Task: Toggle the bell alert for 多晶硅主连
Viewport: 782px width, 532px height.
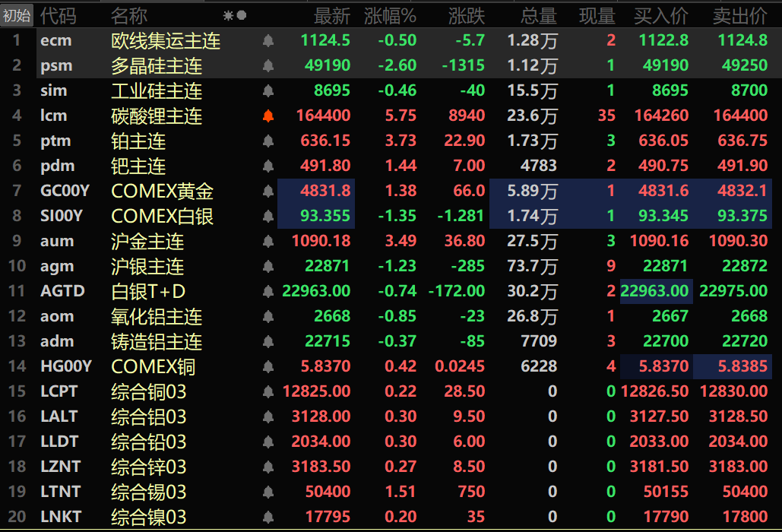Action: [x=268, y=66]
